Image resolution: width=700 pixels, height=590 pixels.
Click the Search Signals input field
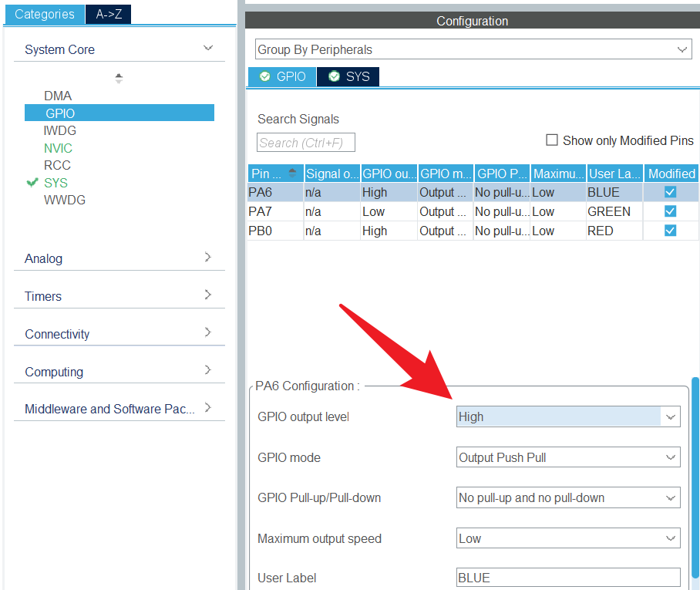coord(305,143)
